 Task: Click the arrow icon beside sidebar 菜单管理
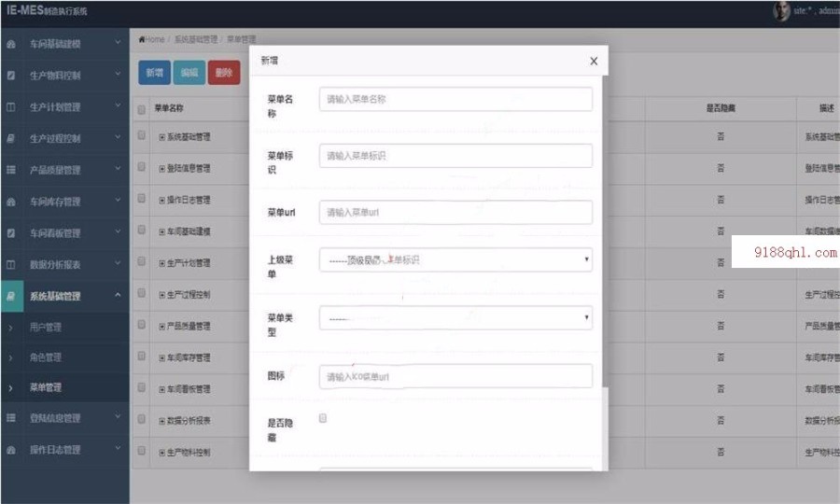pos(10,387)
